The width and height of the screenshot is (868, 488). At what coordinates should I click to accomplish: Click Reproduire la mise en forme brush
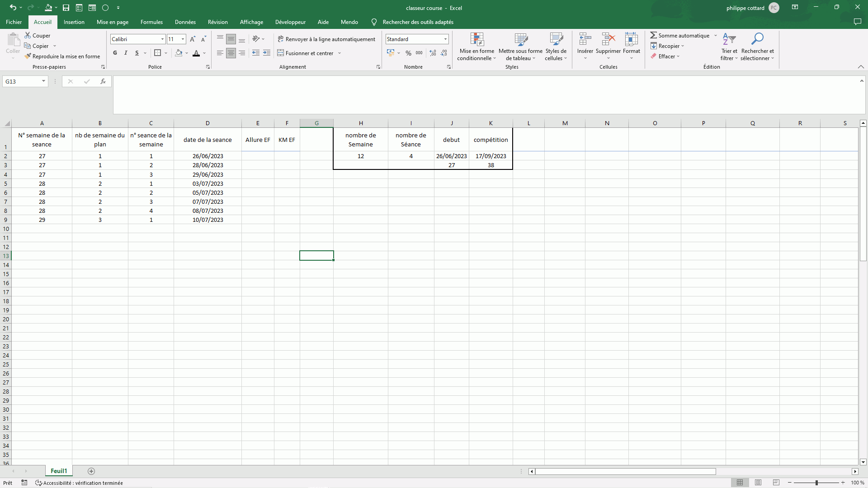pos(62,56)
